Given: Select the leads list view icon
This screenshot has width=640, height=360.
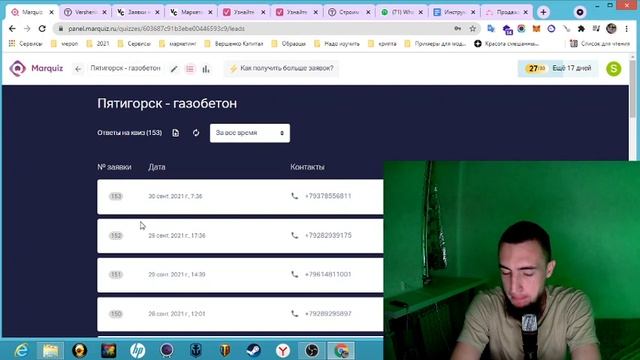Looking at the screenshot, I should point(190,69).
